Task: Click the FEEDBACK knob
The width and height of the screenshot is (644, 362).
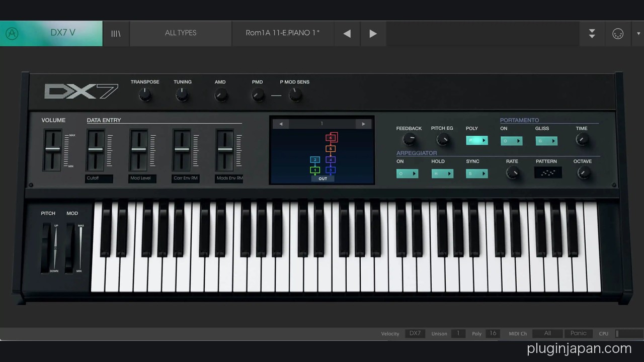Action: (x=410, y=140)
